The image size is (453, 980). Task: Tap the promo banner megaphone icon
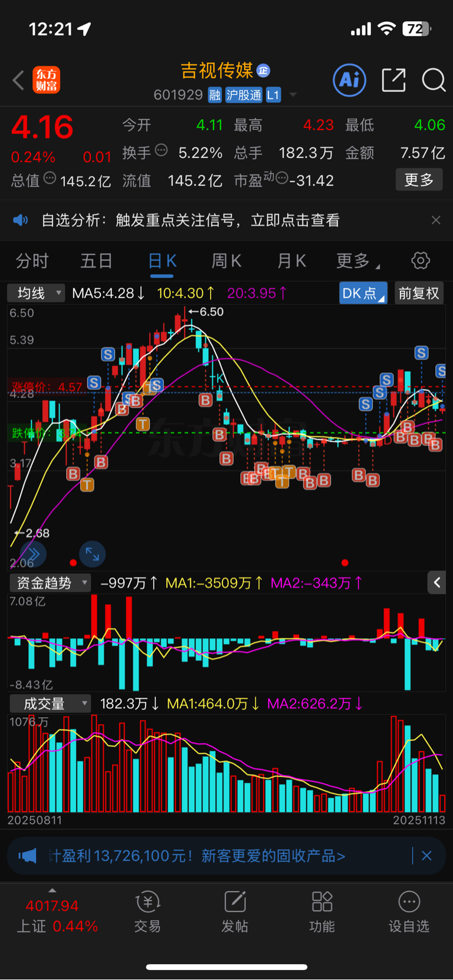(x=27, y=856)
